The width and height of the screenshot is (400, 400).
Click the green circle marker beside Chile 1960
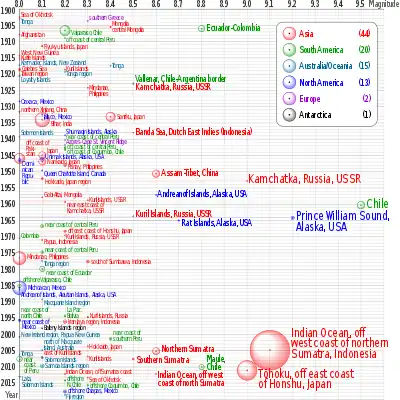click(x=360, y=205)
